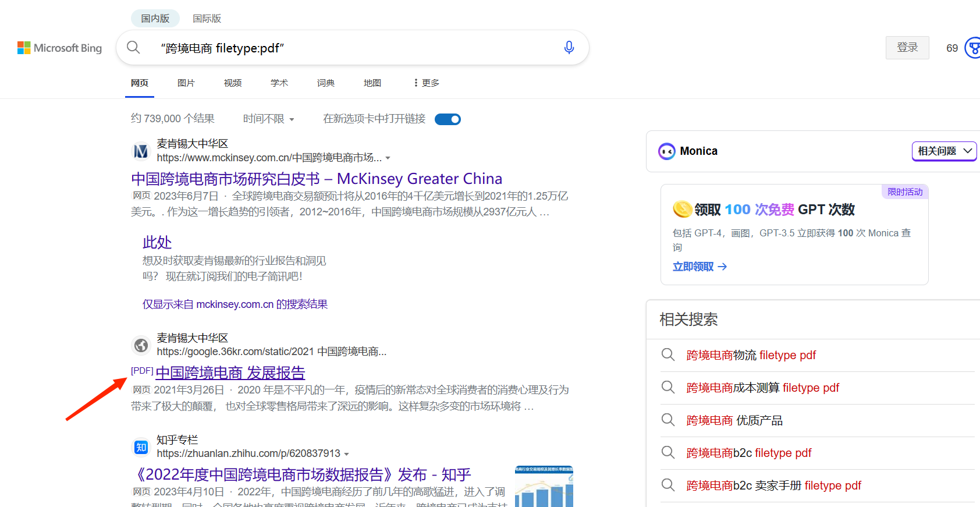Select the 词典 search tab
The height and width of the screenshot is (507, 980).
pyautogui.click(x=326, y=83)
